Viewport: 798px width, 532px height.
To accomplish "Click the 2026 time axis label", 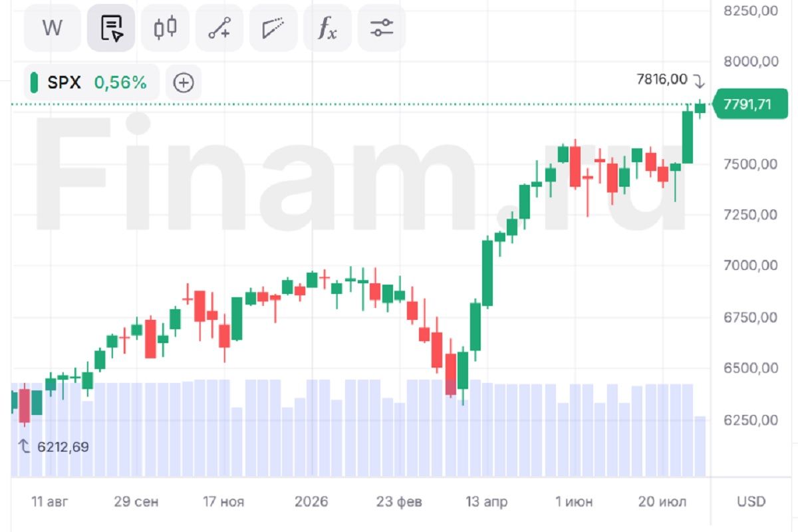I will coord(310,501).
